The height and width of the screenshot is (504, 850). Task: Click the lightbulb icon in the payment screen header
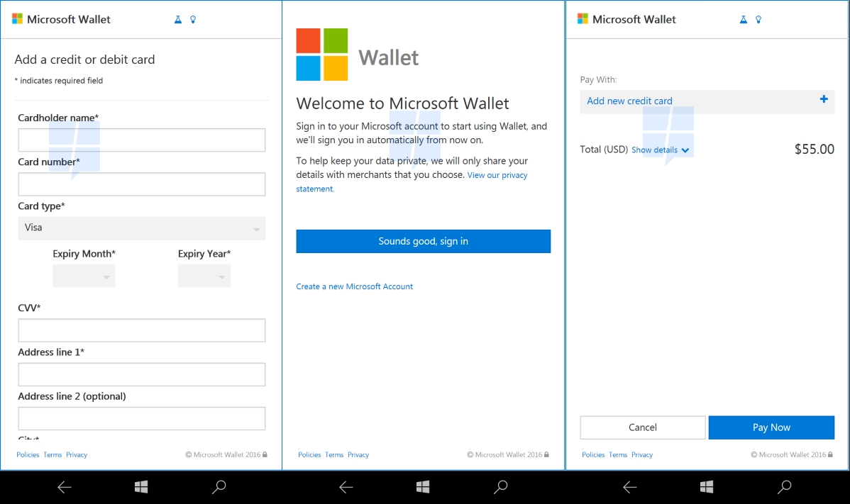pos(758,20)
